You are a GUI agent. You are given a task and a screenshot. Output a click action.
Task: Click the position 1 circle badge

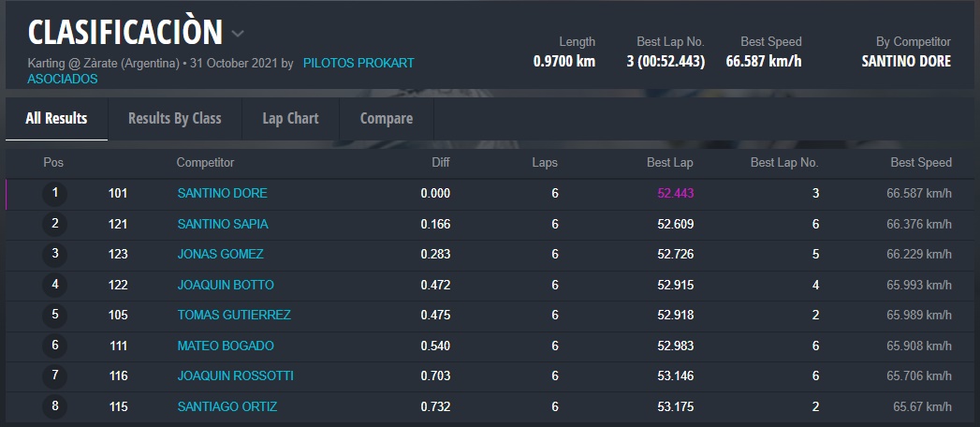[x=55, y=194]
